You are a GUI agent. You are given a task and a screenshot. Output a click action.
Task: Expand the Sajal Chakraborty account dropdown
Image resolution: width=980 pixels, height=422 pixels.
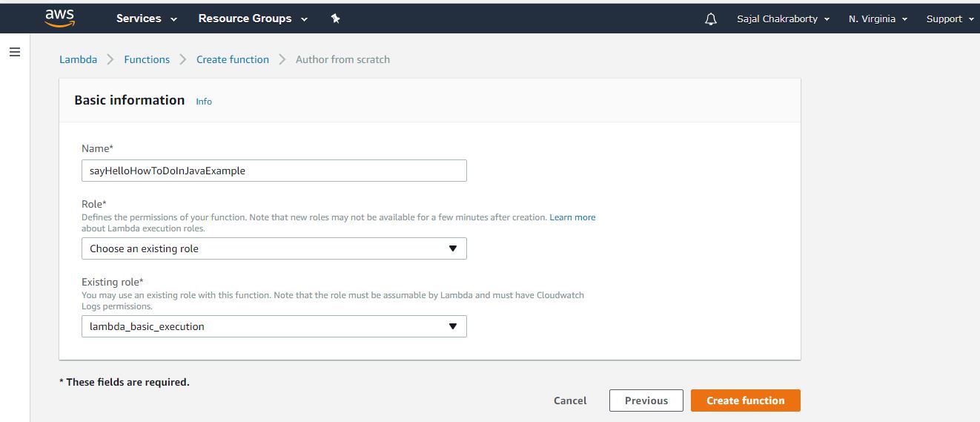[783, 19]
